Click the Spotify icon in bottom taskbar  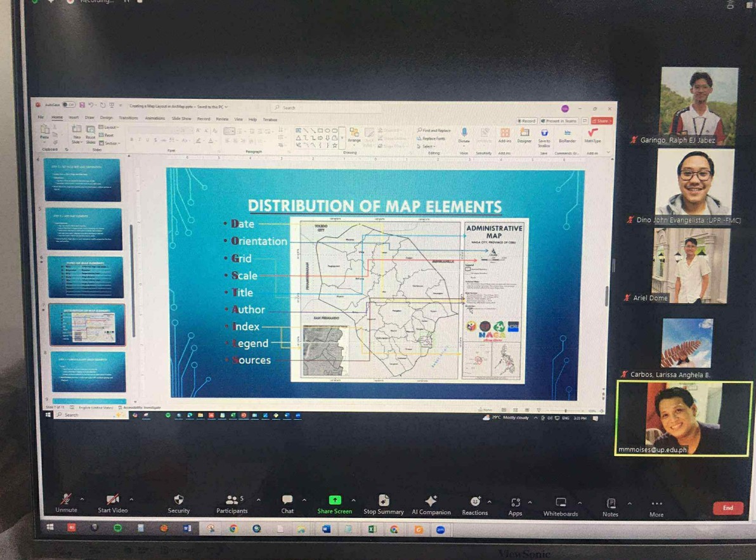point(117,528)
